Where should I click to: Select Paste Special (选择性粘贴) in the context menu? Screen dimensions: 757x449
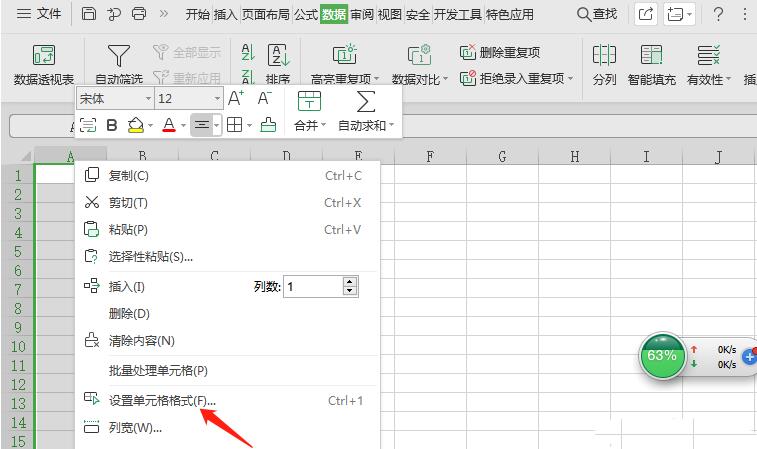coord(150,256)
